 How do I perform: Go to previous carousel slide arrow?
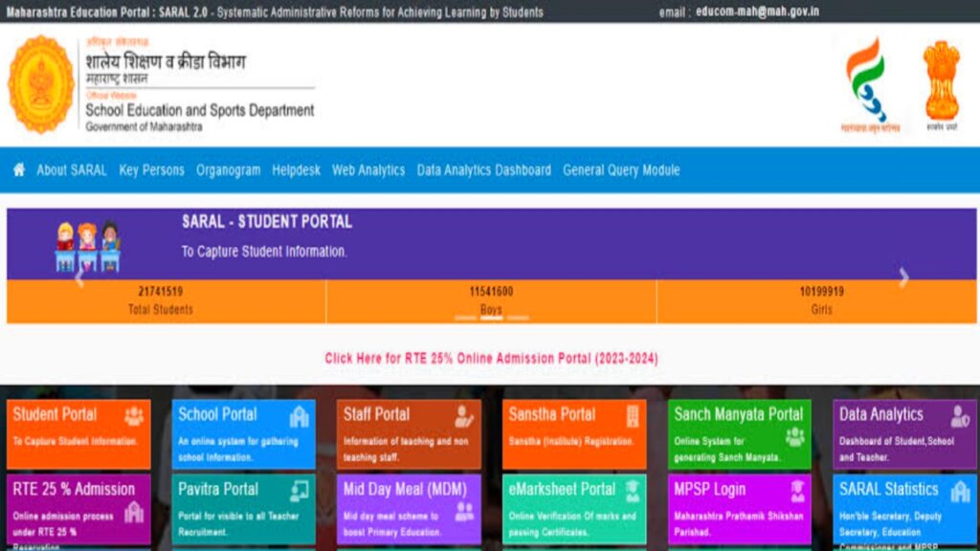click(79, 277)
